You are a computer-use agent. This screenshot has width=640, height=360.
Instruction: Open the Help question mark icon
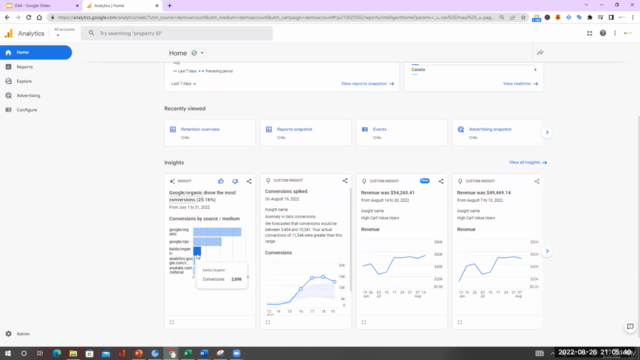(602, 33)
